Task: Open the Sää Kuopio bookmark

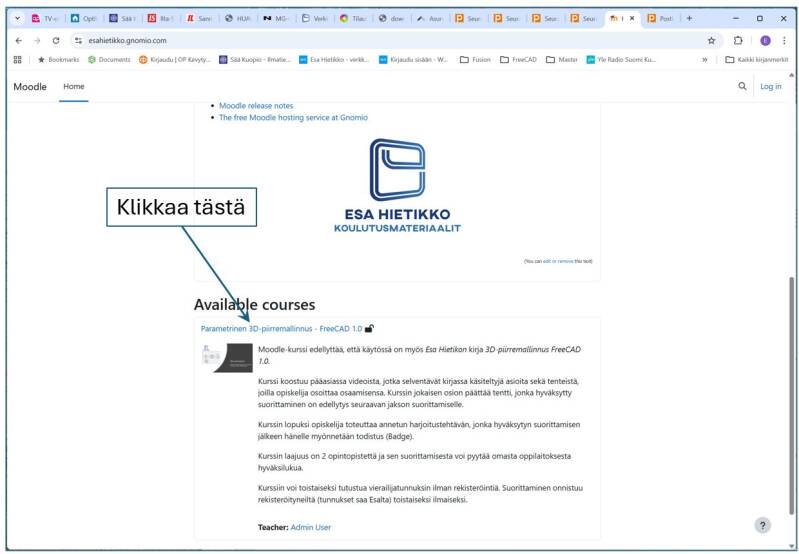Action: [x=255, y=60]
